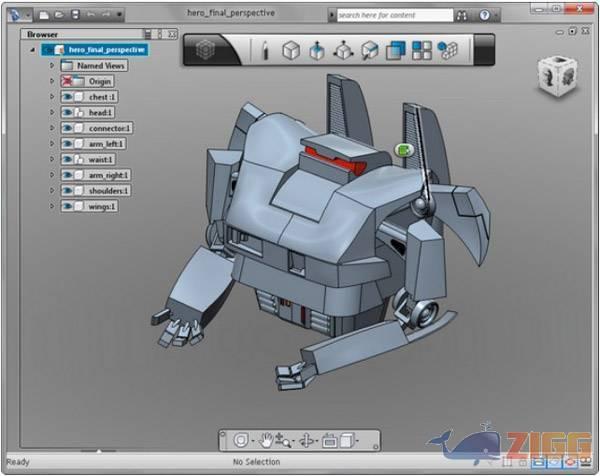Click the Save icon in the title bar
600x476 pixels.
(76, 15)
